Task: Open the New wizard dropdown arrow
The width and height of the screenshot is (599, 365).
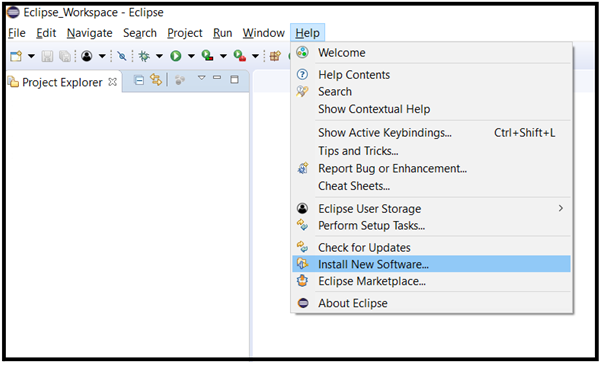Action: coord(31,56)
